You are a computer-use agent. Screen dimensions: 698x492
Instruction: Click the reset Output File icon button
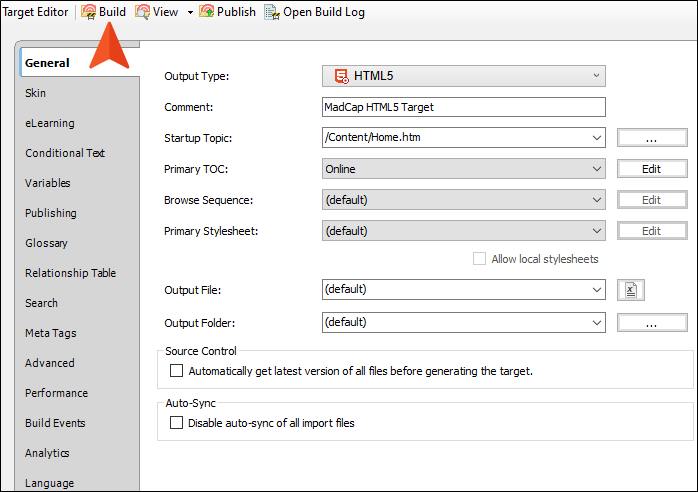(x=630, y=290)
